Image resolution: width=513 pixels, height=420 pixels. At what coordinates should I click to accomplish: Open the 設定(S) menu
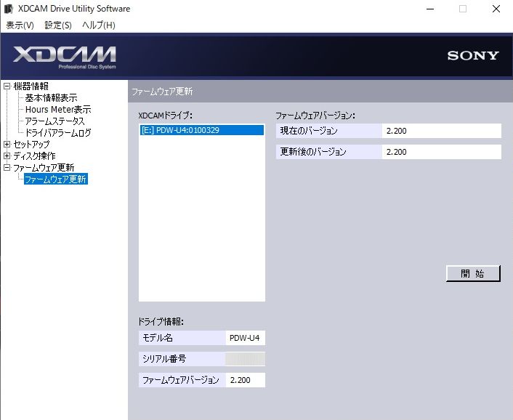[58, 25]
